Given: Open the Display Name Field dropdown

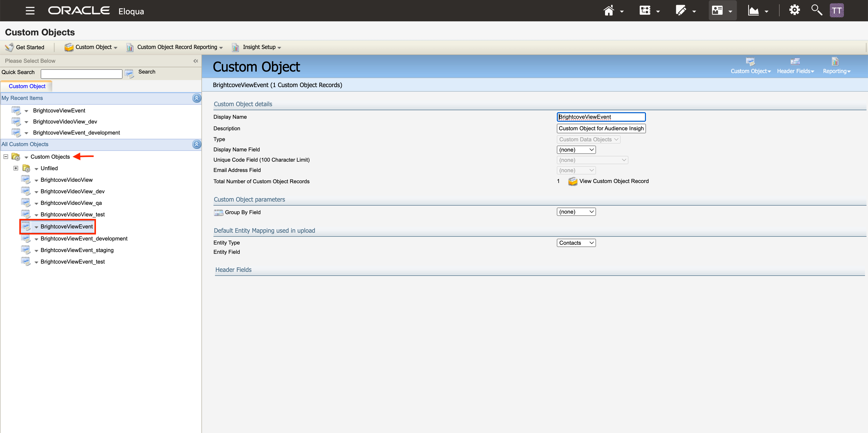Looking at the screenshot, I should pos(576,150).
